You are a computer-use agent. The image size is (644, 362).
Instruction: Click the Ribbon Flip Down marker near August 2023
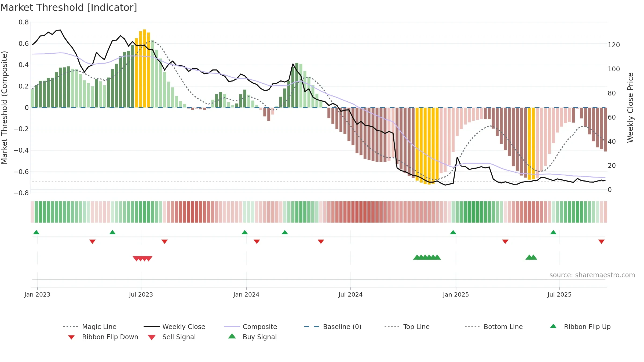pos(164,242)
